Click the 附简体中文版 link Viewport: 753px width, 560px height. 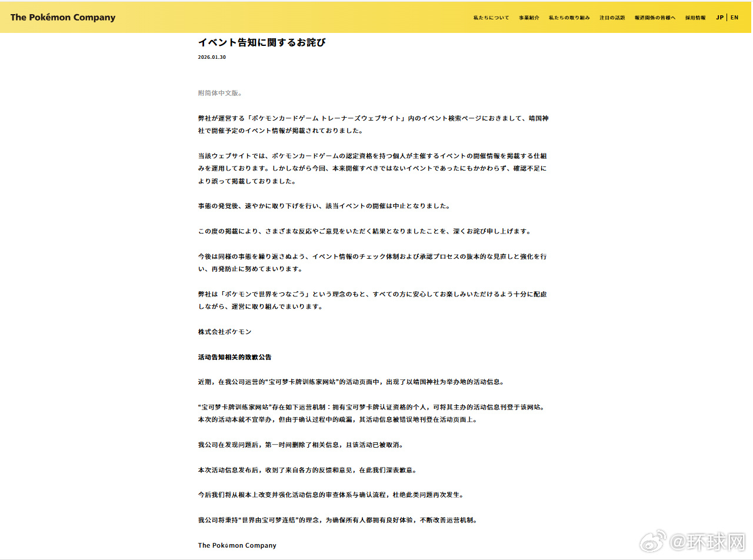click(220, 93)
